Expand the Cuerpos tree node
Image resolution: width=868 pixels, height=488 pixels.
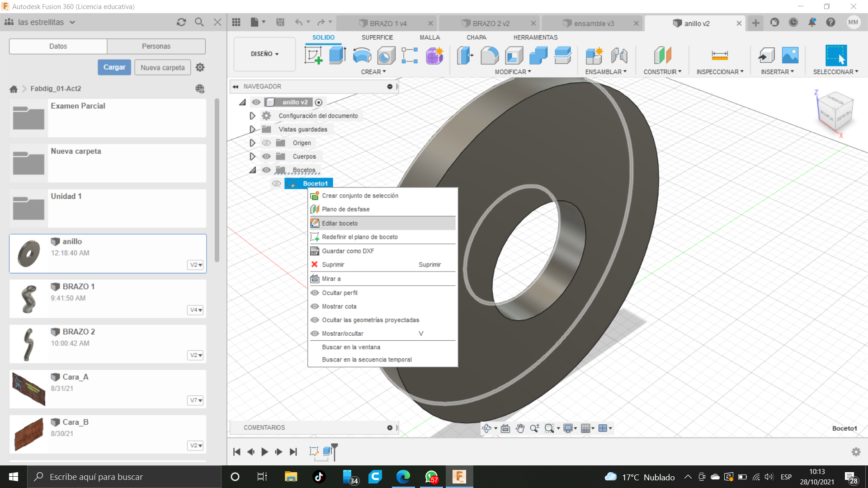[x=252, y=156]
